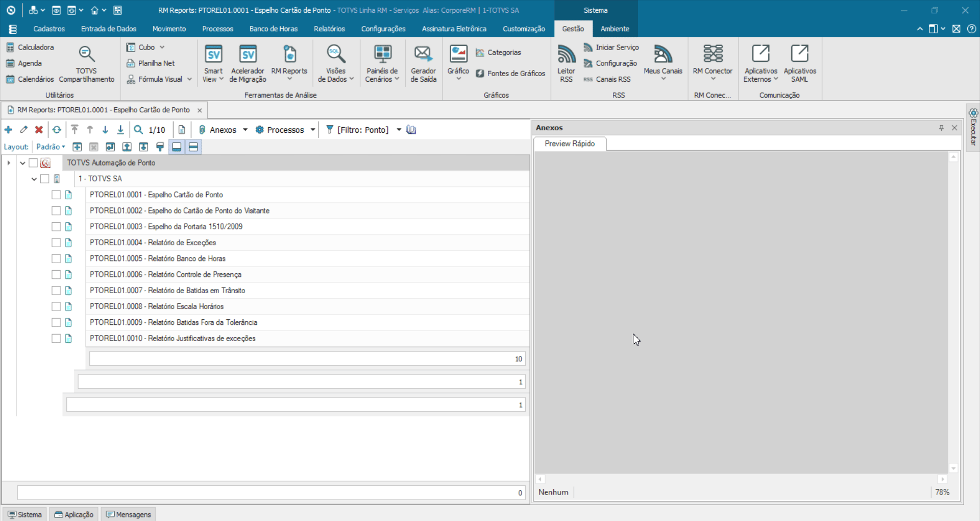Image resolution: width=980 pixels, height=521 pixels.
Task: Click the red X delete icon
Action: tap(39, 130)
